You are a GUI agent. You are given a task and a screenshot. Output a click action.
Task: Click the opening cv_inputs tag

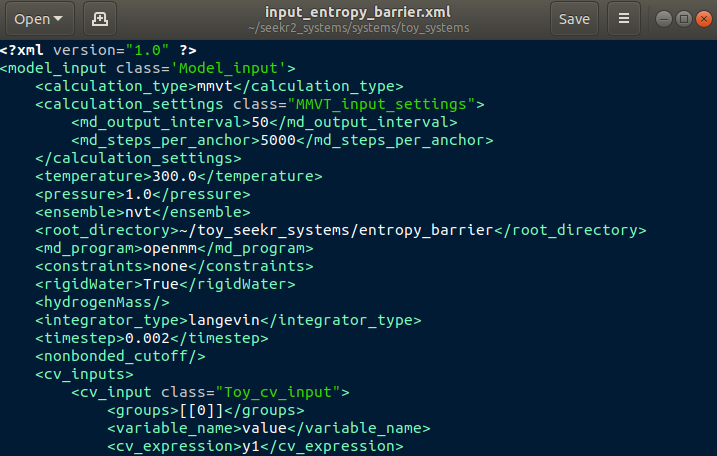point(85,374)
